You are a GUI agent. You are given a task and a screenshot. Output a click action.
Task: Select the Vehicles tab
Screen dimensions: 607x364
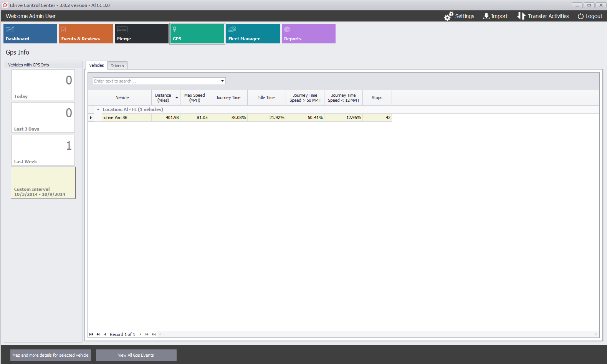[x=96, y=65]
